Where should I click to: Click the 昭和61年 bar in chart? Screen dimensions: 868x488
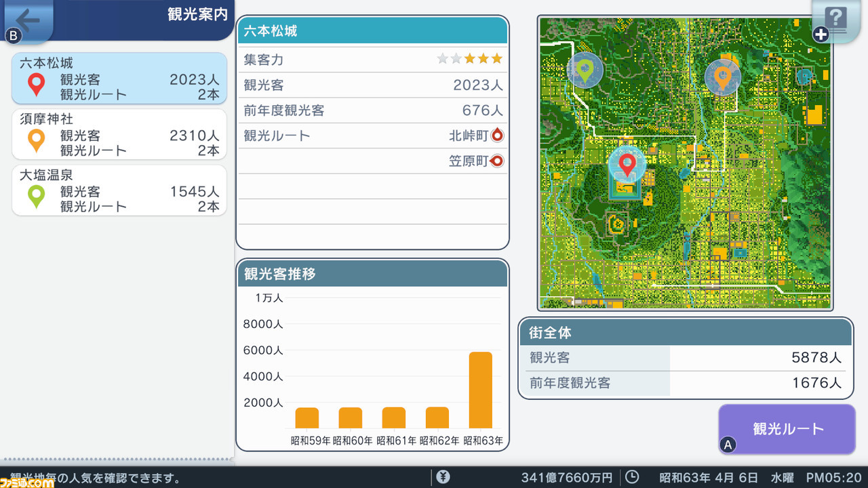(394, 418)
